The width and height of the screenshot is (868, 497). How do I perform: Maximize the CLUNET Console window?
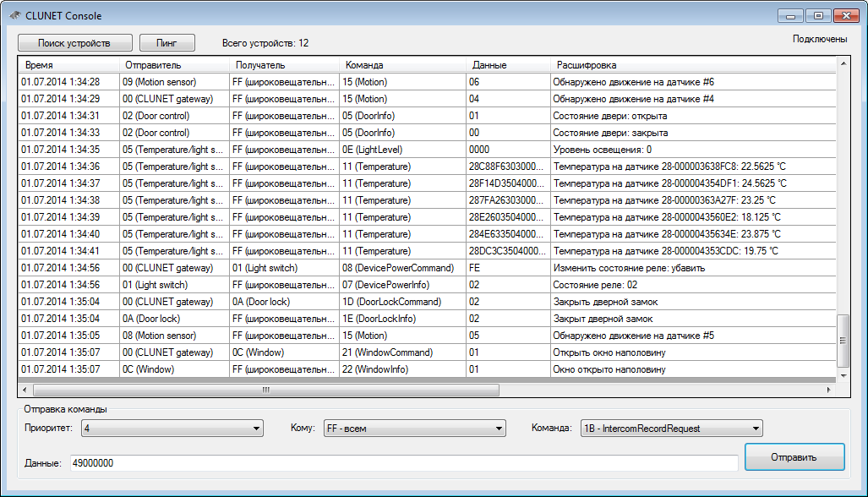click(818, 16)
